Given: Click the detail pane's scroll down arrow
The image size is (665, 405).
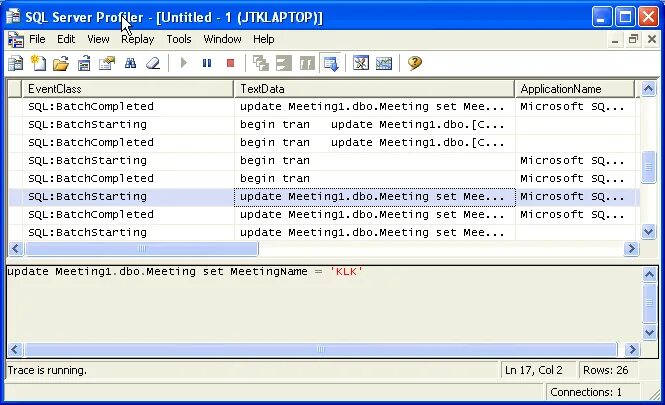Looking at the screenshot, I should pos(649,332).
